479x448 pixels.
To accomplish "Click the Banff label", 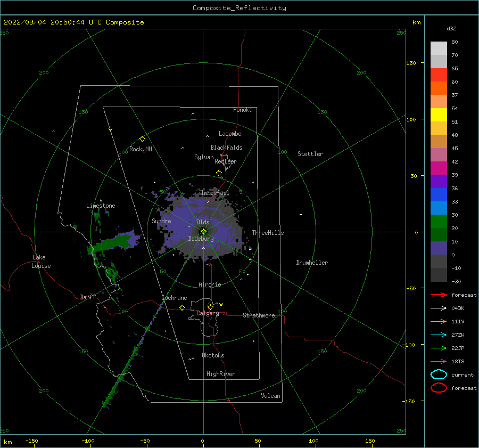I will (88, 297).
